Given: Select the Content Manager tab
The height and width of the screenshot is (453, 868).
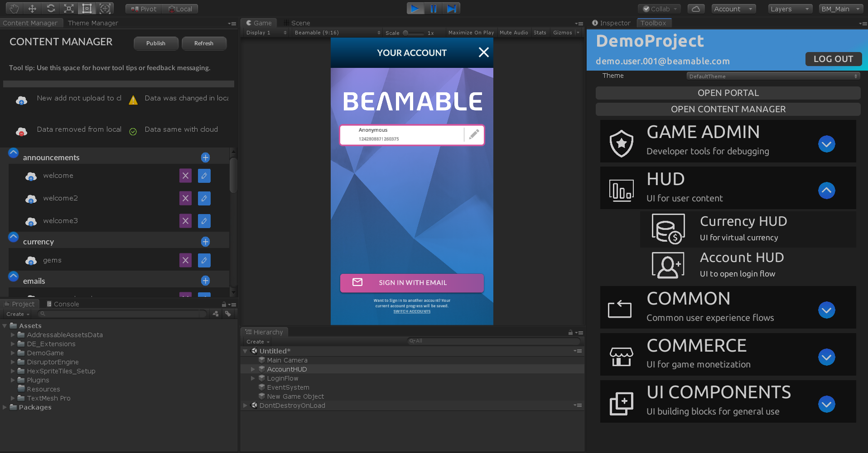Looking at the screenshot, I should 30,23.
